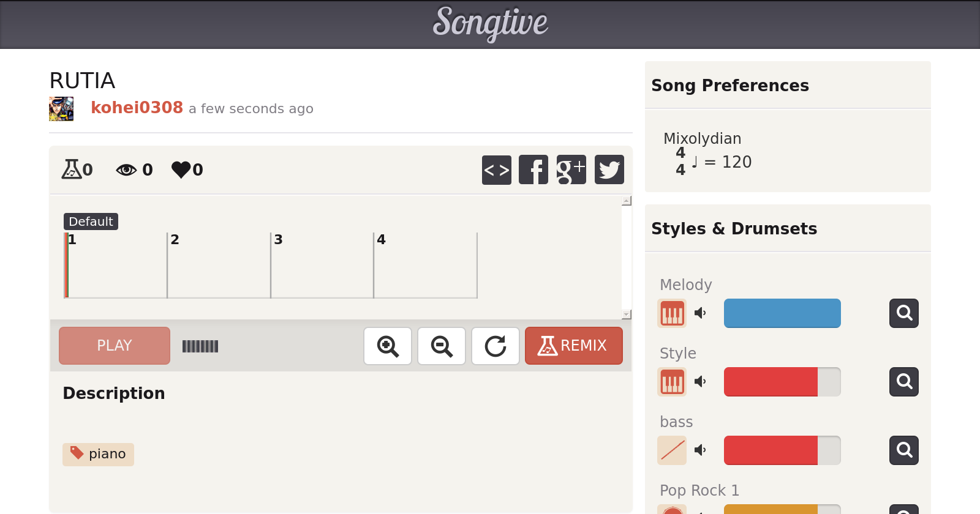Mute the Melody track
Image resolution: width=980 pixels, height=514 pixels.
coord(700,313)
